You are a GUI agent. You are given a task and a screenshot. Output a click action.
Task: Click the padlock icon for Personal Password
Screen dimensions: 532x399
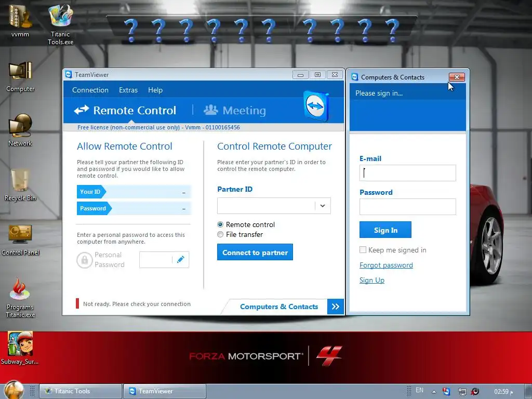pos(85,260)
